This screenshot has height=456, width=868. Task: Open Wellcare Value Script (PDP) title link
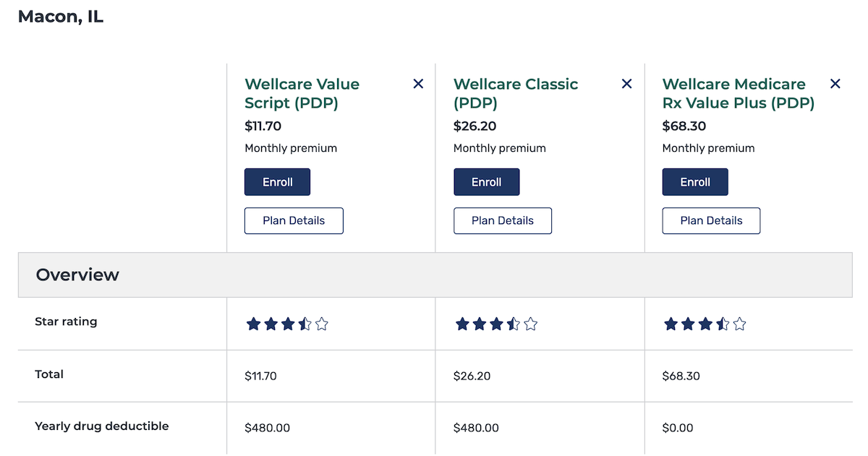[x=302, y=93]
